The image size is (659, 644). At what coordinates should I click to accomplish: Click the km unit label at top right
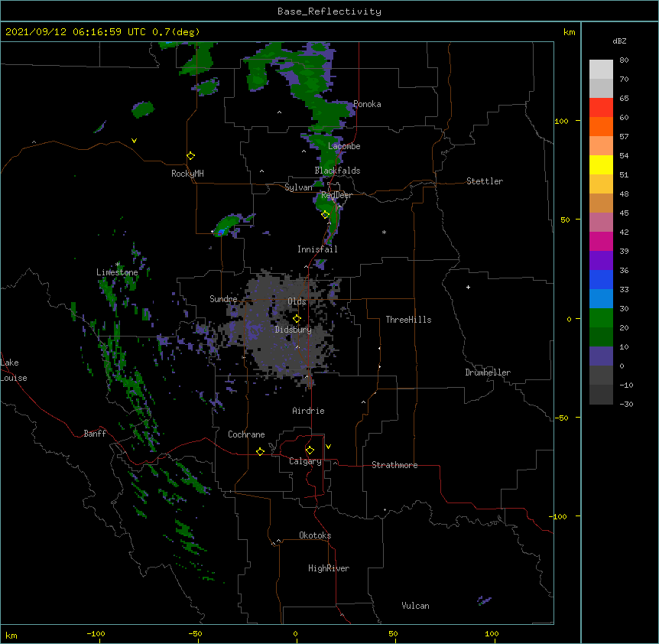click(x=570, y=32)
